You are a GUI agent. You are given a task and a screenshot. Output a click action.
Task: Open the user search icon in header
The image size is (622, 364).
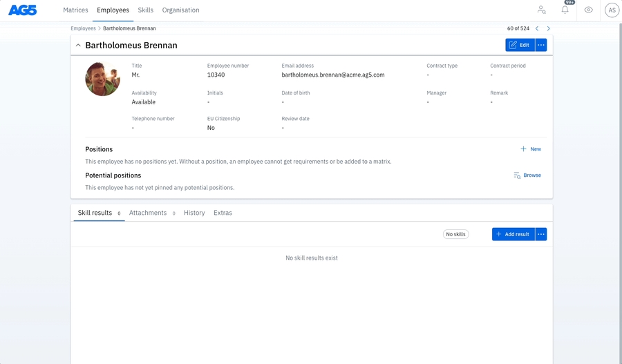point(541,10)
